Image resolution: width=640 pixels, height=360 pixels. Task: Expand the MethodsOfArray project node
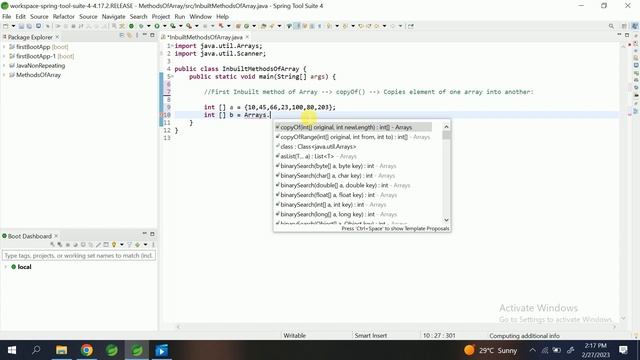(4, 75)
